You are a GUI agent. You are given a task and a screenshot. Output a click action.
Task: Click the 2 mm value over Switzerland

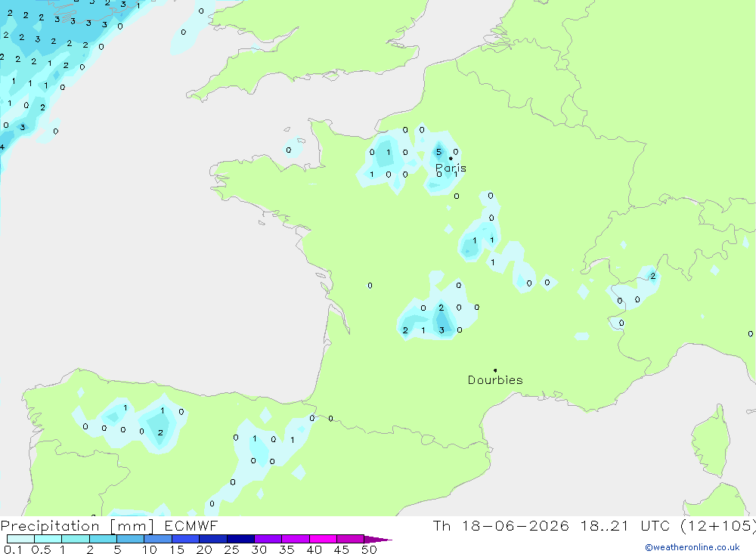pyautogui.click(x=653, y=277)
